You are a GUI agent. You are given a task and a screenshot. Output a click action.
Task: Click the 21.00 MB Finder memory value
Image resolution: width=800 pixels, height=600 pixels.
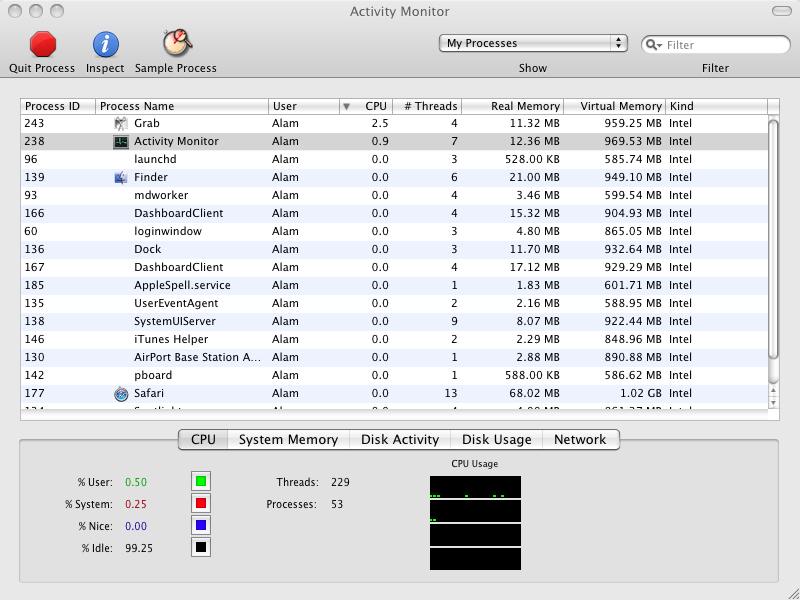coord(534,178)
